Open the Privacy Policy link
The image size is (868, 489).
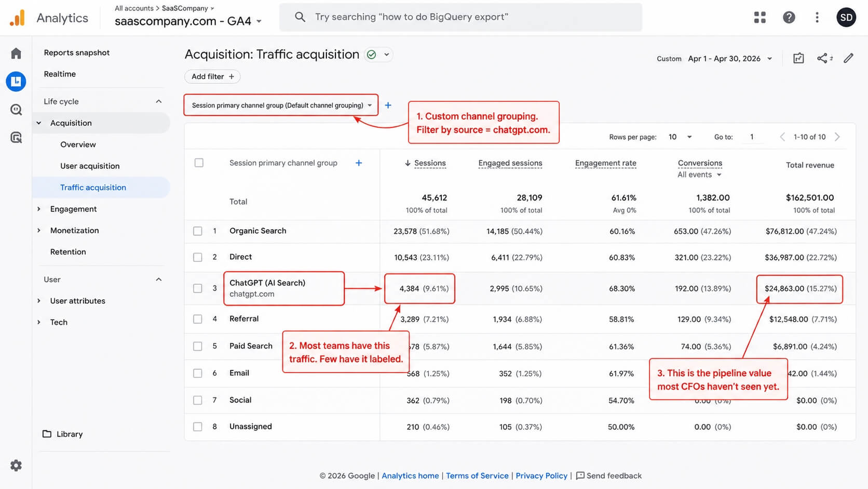(541, 476)
